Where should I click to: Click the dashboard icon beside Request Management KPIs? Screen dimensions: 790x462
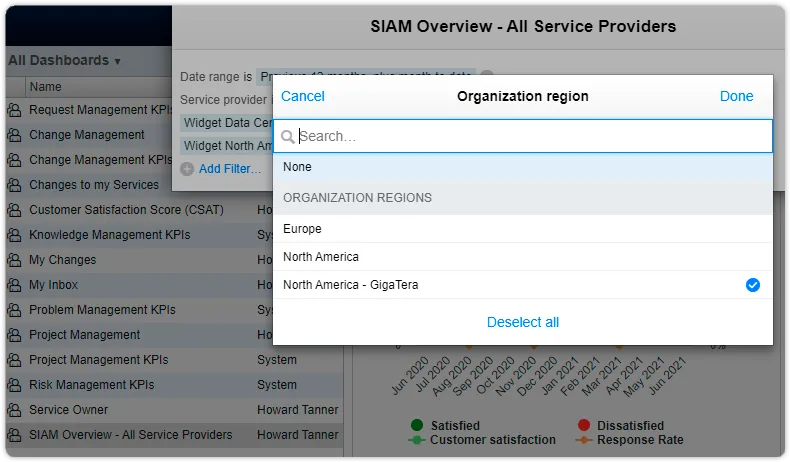(15, 110)
